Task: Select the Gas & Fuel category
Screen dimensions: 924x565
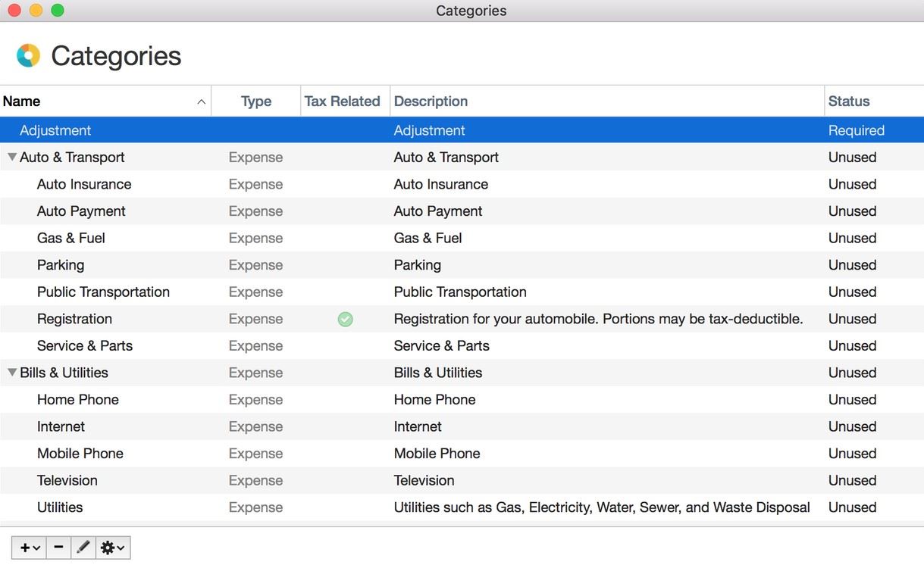Action: (x=71, y=238)
